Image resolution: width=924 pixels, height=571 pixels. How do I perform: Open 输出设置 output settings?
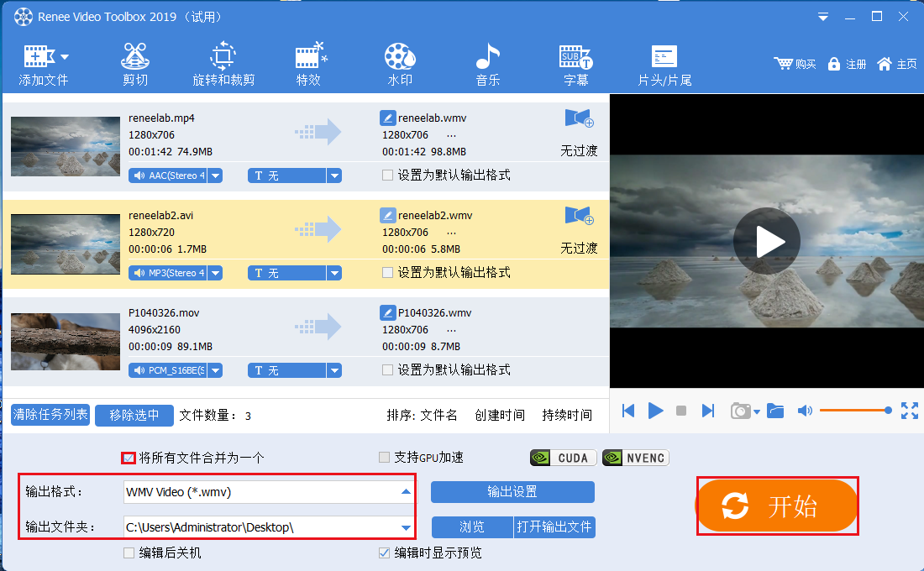(x=512, y=492)
